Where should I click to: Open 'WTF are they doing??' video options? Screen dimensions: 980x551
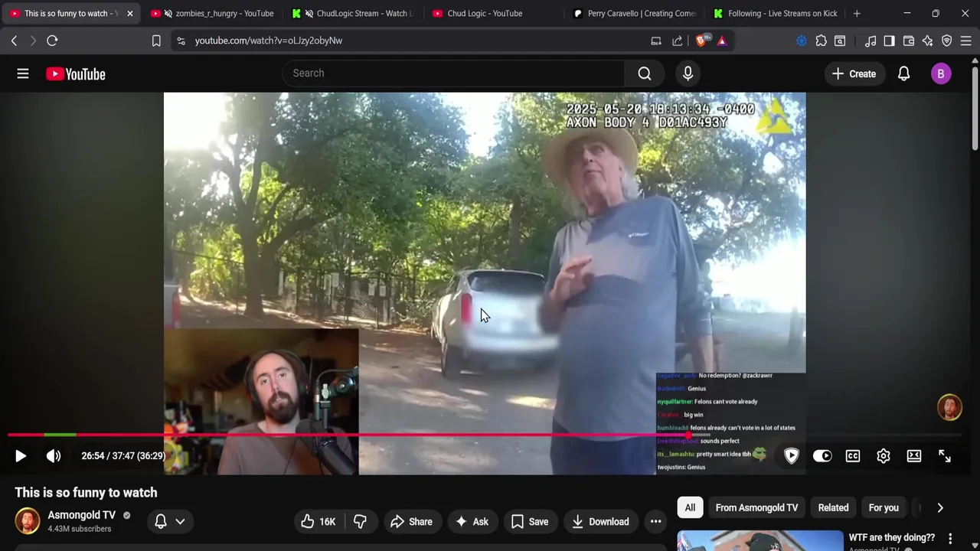pos(950,539)
